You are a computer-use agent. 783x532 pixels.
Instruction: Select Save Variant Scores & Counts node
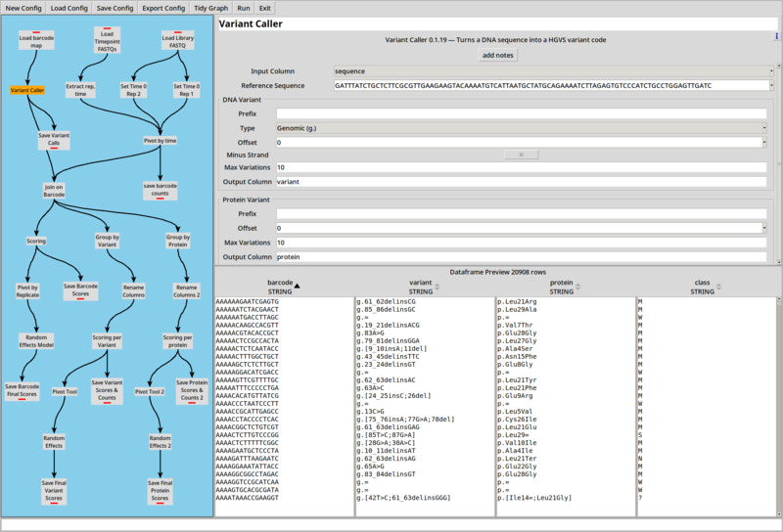pos(107,391)
